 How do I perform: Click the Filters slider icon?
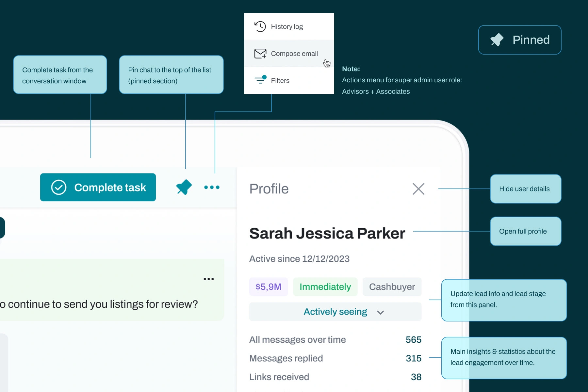(260, 80)
